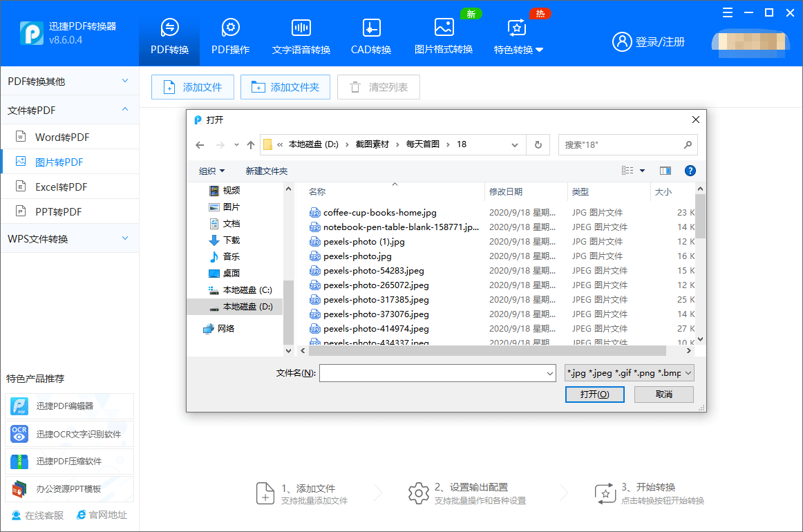Open the 组织 menu
803x532 pixels.
click(x=211, y=171)
